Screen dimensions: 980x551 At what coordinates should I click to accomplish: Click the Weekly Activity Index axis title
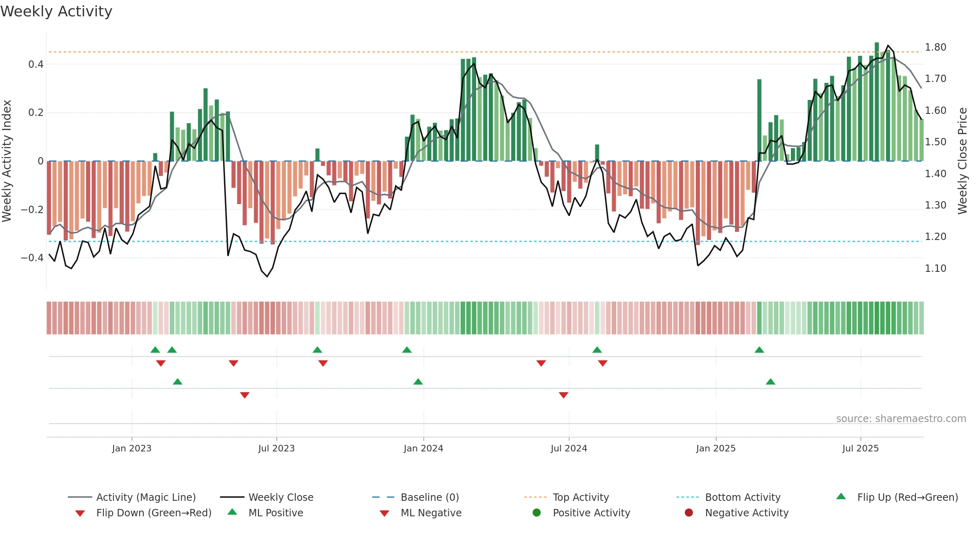7,161
